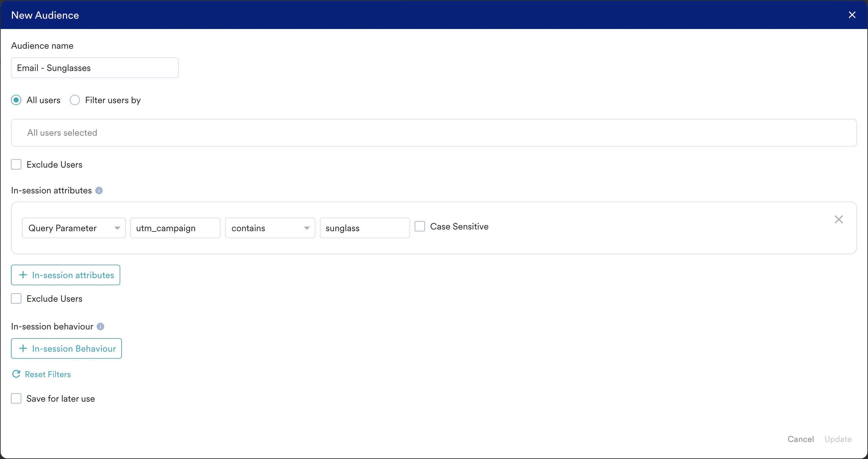Select the Filter users by option
Viewport: 868px width, 459px height.
point(75,100)
